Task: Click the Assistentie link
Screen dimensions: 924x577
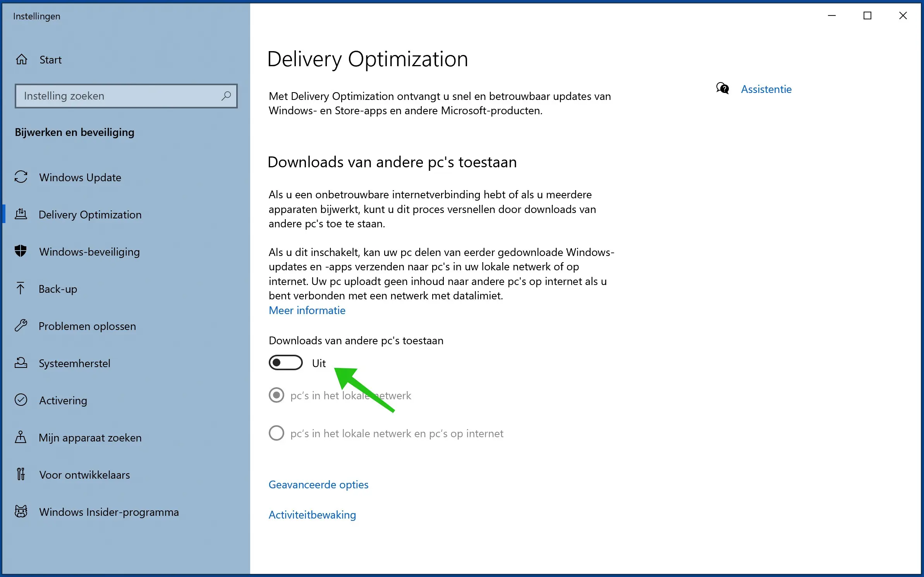Action: pos(766,89)
